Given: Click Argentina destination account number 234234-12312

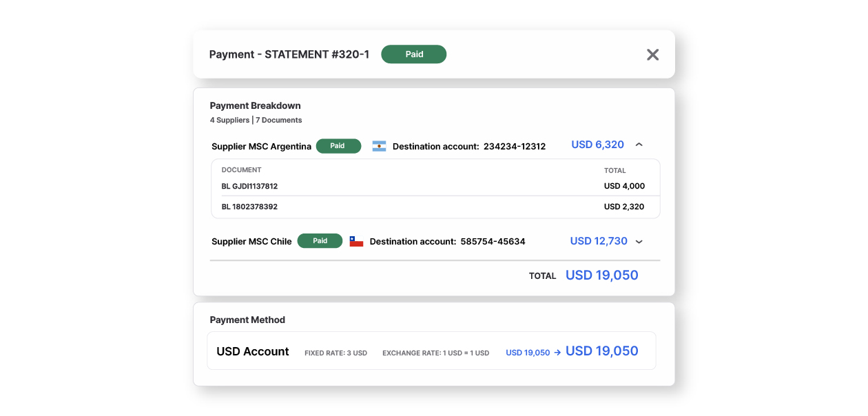Looking at the screenshot, I should click(x=514, y=147).
